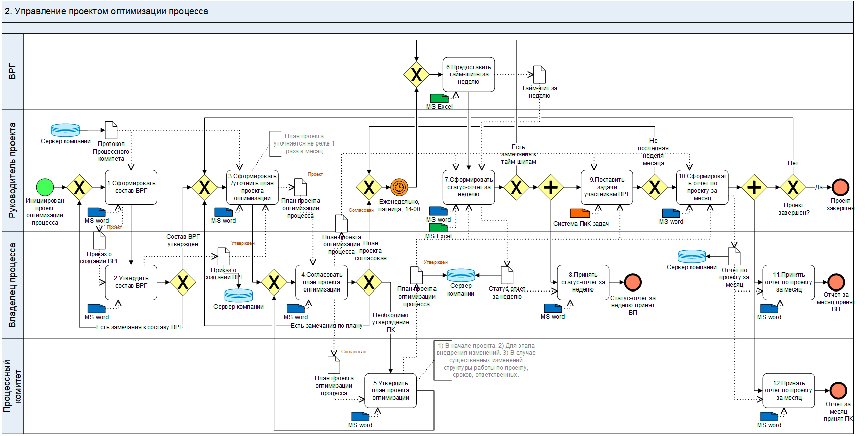This screenshot has width=868, height=436.
Task: Select the Тайм-шит за неделю document icon
Action: click(539, 75)
